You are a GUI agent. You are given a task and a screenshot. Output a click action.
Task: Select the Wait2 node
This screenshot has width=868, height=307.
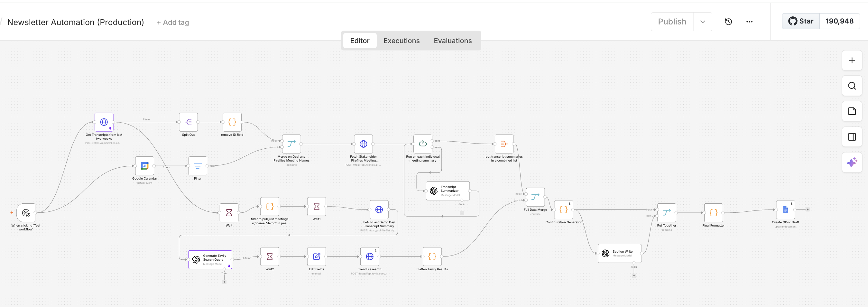270,256
